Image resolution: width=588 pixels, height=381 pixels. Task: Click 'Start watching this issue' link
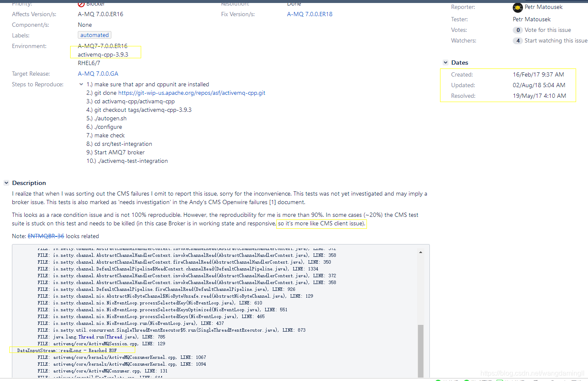pyautogui.click(x=556, y=40)
